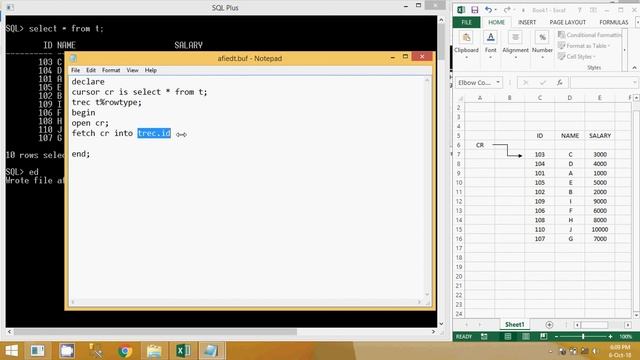The width and height of the screenshot is (640, 360).
Task: Open Notepad Edit menu
Action: tap(91, 70)
